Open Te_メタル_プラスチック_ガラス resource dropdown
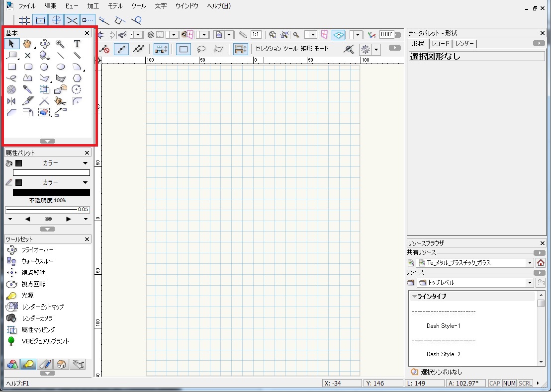551x392 pixels. tap(530, 263)
